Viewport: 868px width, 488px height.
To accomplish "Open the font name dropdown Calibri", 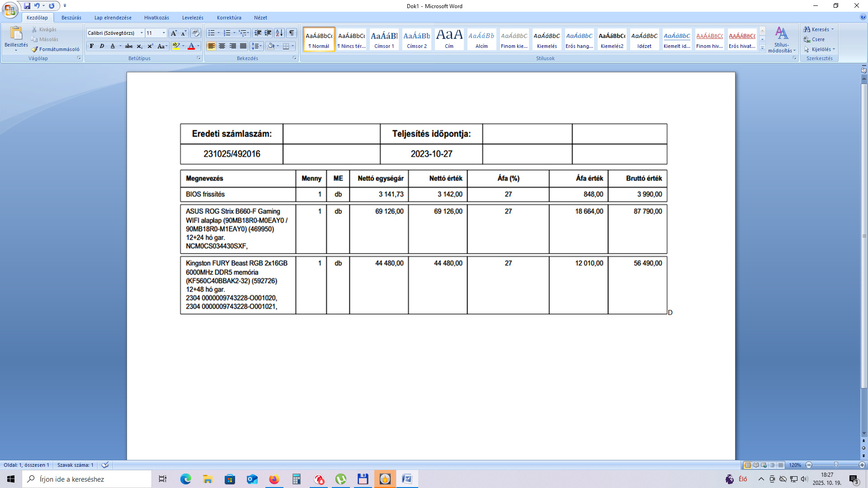I will (x=142, y=33).
